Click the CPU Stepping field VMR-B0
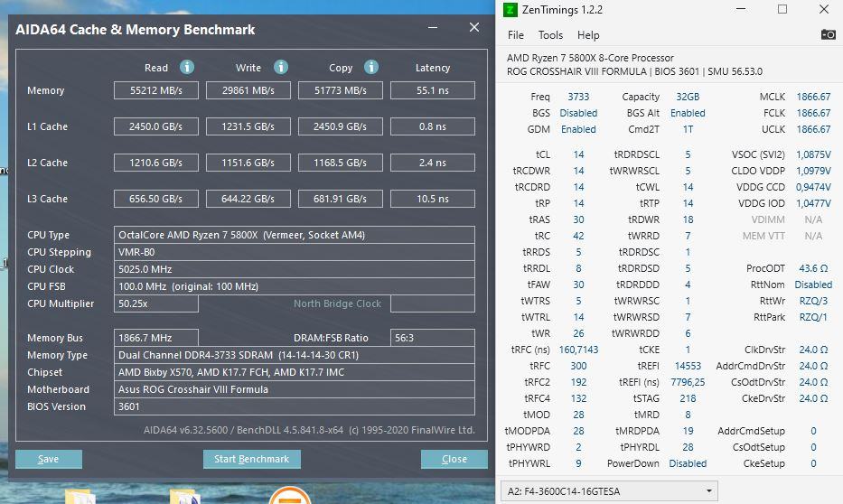 294,252
